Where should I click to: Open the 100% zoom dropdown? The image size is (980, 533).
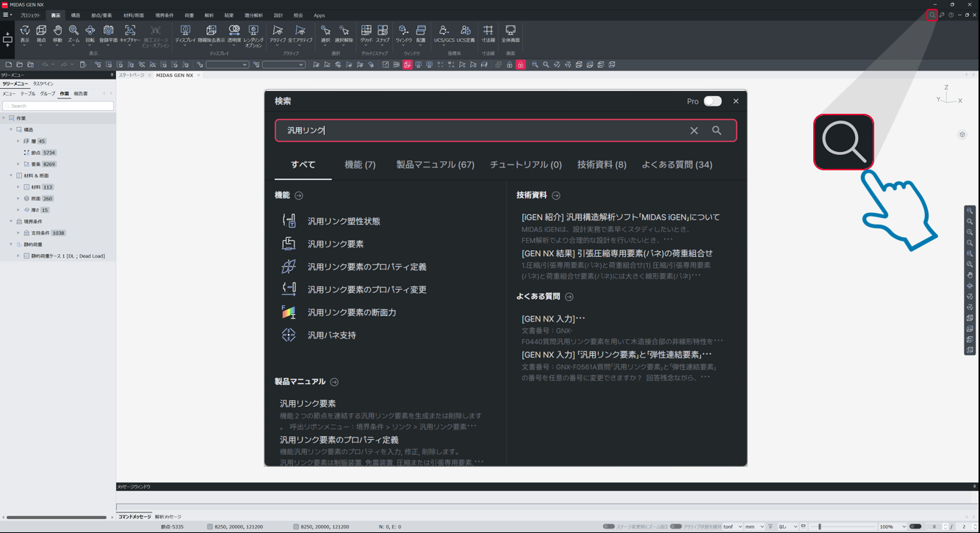coord(893,526)
